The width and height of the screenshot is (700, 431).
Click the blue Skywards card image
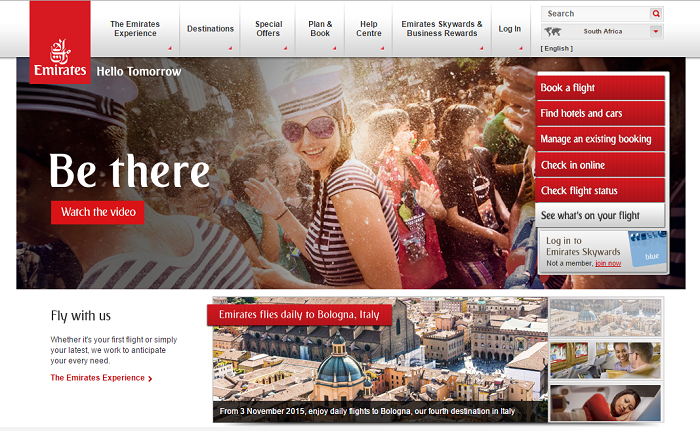(647, 248)
